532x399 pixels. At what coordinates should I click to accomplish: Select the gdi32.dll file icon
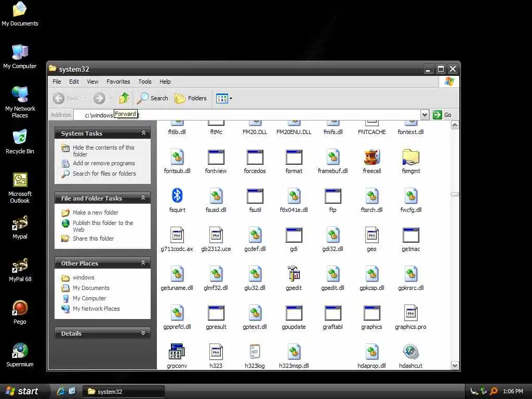[x=333, y=235]
